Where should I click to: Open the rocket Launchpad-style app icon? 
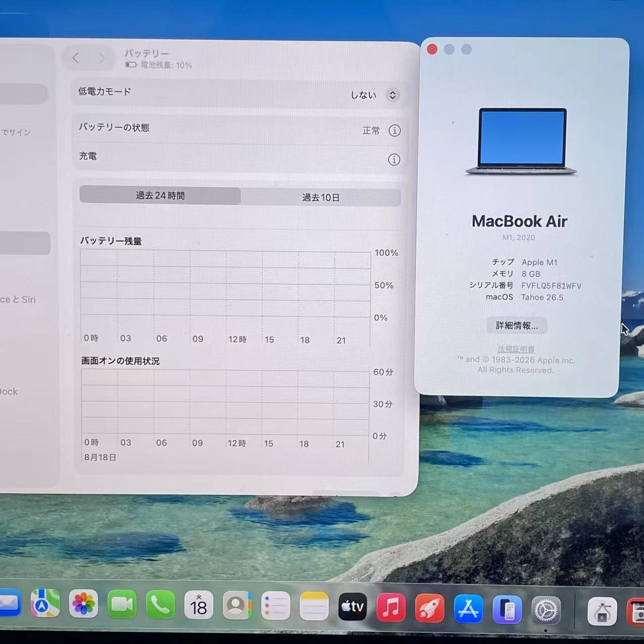(x=430, y=608)
